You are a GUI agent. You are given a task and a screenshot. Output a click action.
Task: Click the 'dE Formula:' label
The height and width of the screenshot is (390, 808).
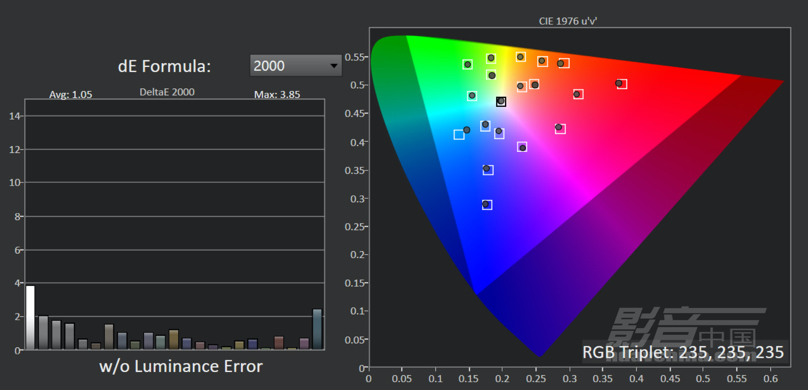[165, 66]
